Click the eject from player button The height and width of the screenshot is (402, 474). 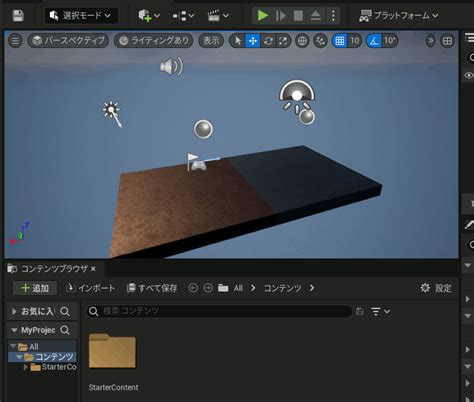[315, 15]
